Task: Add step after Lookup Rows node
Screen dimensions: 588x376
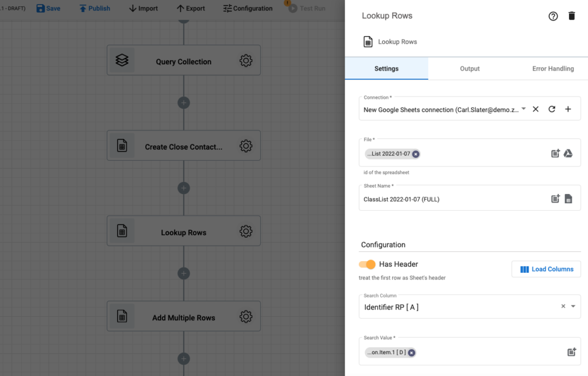Action: pos(184,273)
